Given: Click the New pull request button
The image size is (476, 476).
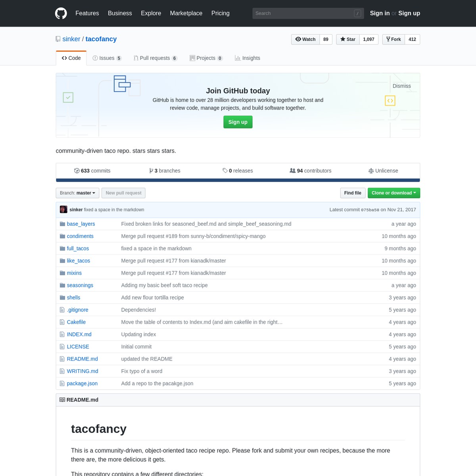Looking at the screenshot, I should click(x=123, y=193).
